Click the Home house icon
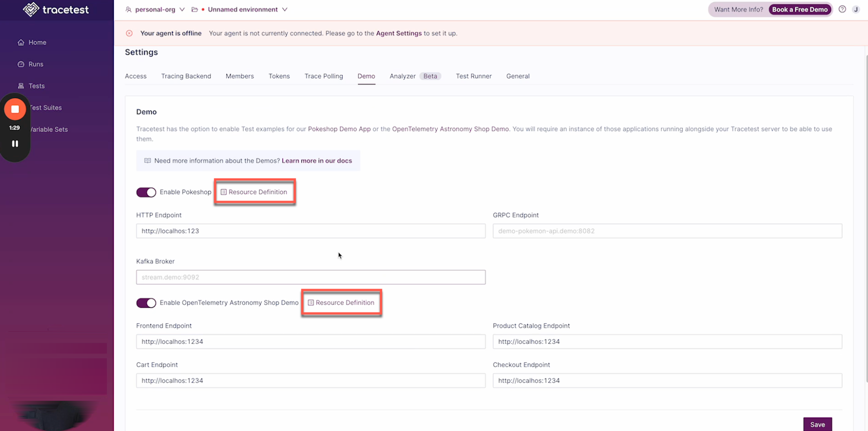The height and width of the screenshot is (431, 868). (x=21, y=42)
